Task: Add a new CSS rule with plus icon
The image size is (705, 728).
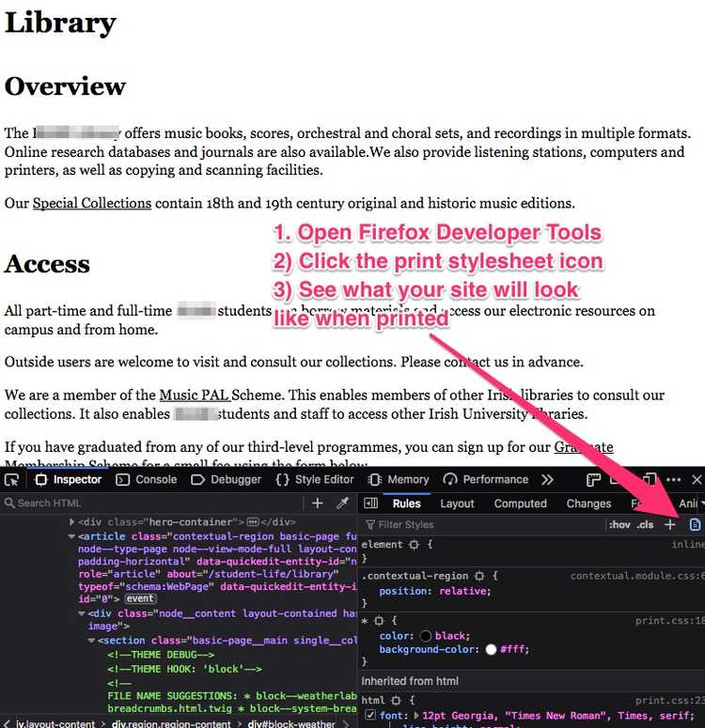Action: [670, 524]
